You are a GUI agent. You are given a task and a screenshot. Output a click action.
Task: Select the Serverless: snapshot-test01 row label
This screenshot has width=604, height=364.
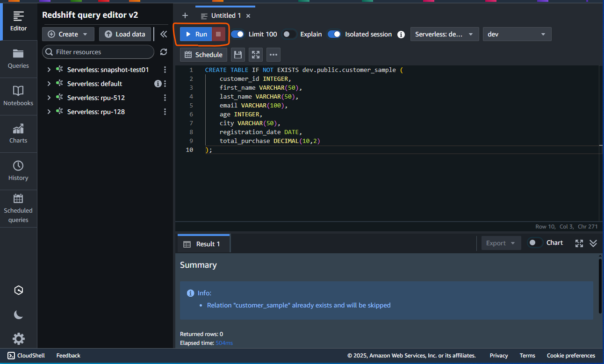coord(108,70)
